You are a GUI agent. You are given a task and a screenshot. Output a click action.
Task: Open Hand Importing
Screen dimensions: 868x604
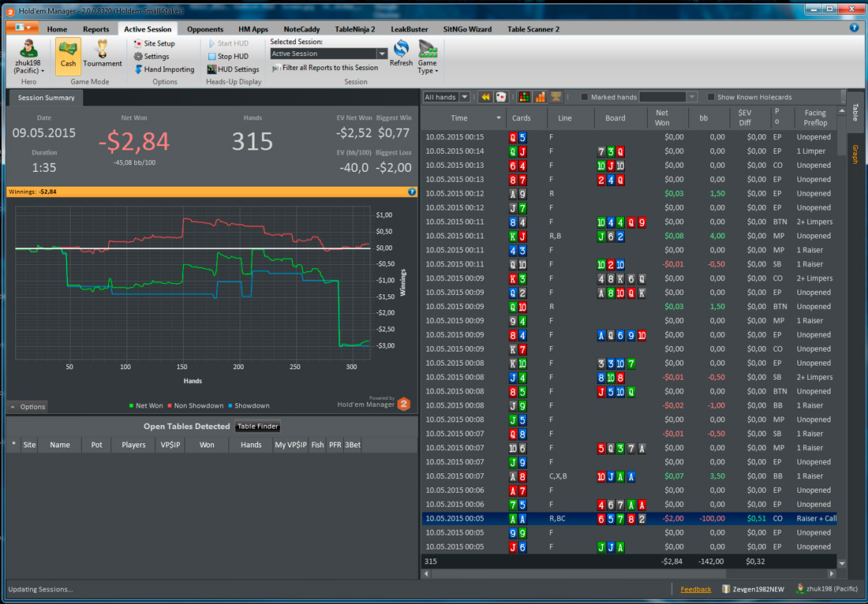(164, 69)
